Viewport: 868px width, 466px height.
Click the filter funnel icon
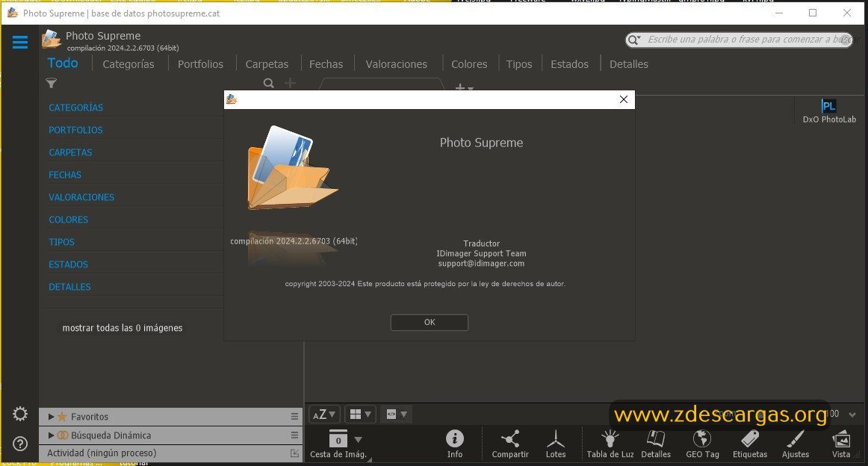pyautogui.click(x=52, y=83)
